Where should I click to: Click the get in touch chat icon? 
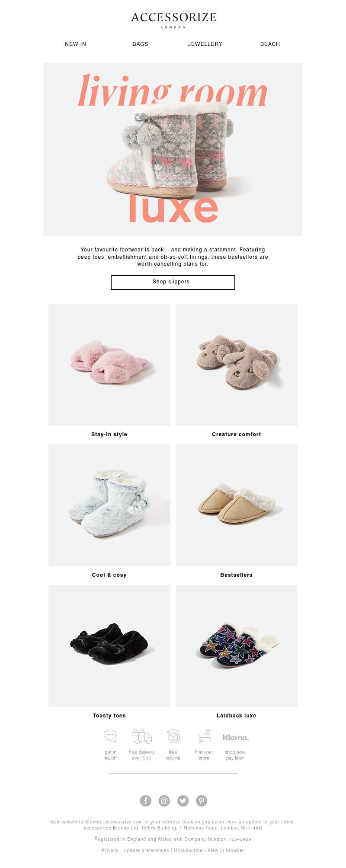111,736
